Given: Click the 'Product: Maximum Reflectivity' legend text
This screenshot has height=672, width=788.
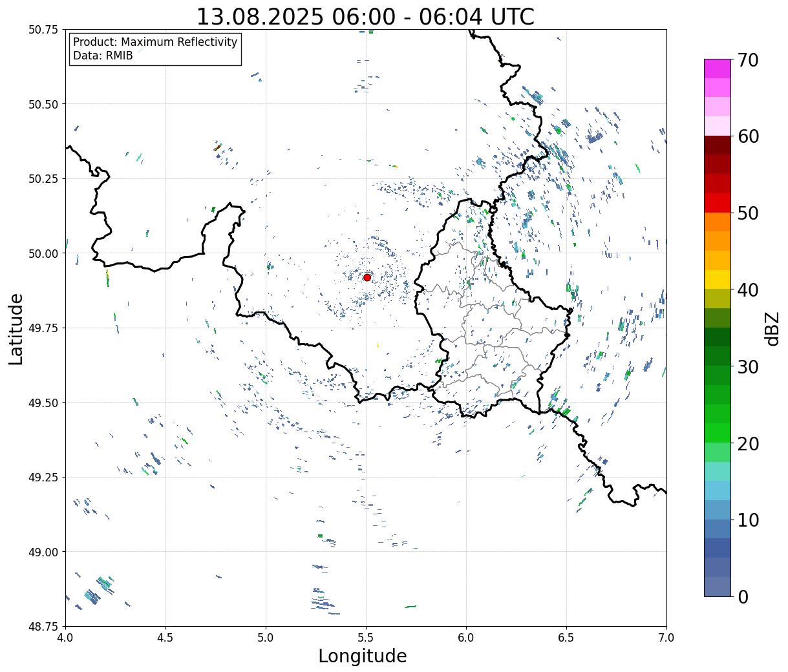Looking at the screenshot, I should coord(155,42).
